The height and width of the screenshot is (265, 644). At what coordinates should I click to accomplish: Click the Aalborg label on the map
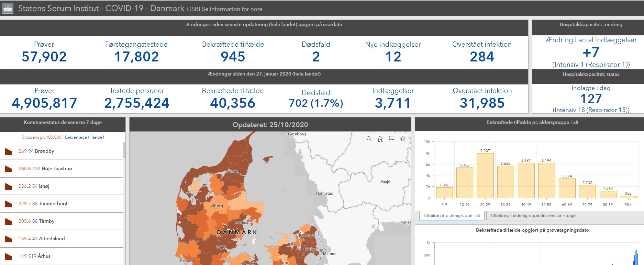point(233,172)
